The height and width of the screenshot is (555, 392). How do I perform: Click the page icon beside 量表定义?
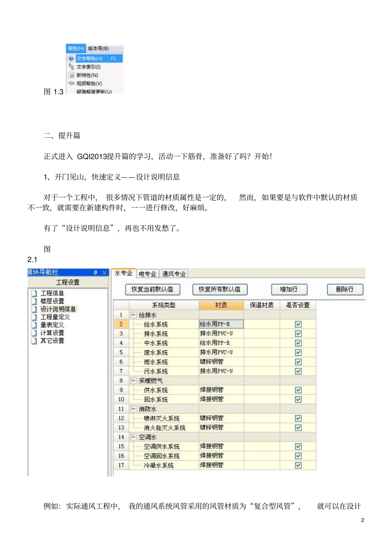(34, 325)
